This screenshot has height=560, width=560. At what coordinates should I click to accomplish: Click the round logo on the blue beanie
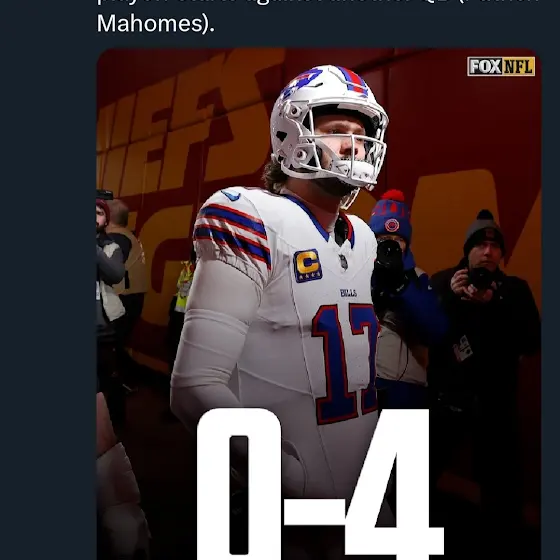(x=391, y=225)
